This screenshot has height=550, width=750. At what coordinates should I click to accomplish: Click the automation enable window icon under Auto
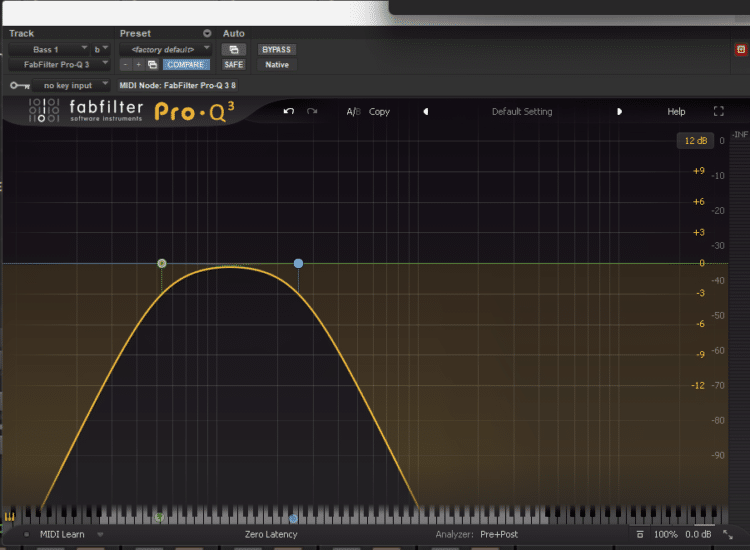(233, 49)
